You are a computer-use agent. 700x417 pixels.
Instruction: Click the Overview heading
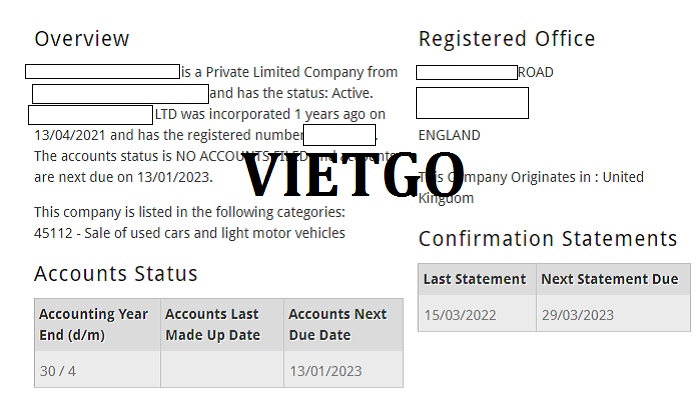[x=82, y=39]
